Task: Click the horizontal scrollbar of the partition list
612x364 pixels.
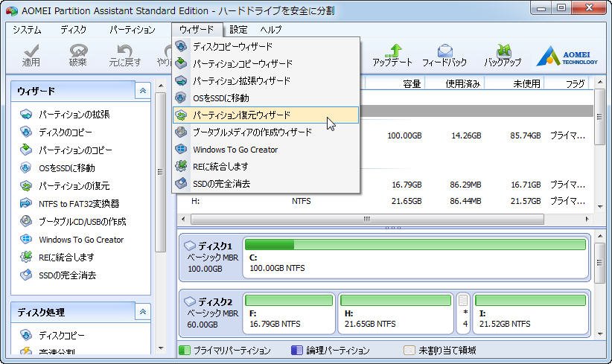Action: (x=367, y=220)
